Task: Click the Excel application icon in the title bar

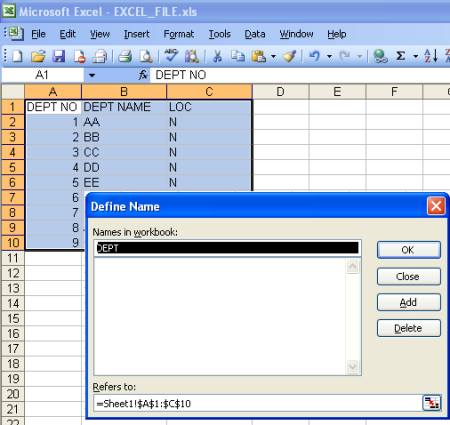Action: 9,11
